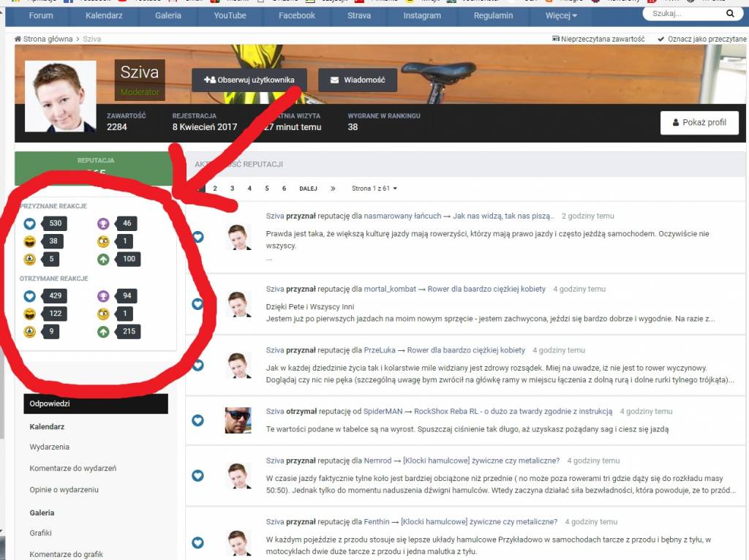
Task: Click the given heart reaction icon with 530
Action: 29,224
